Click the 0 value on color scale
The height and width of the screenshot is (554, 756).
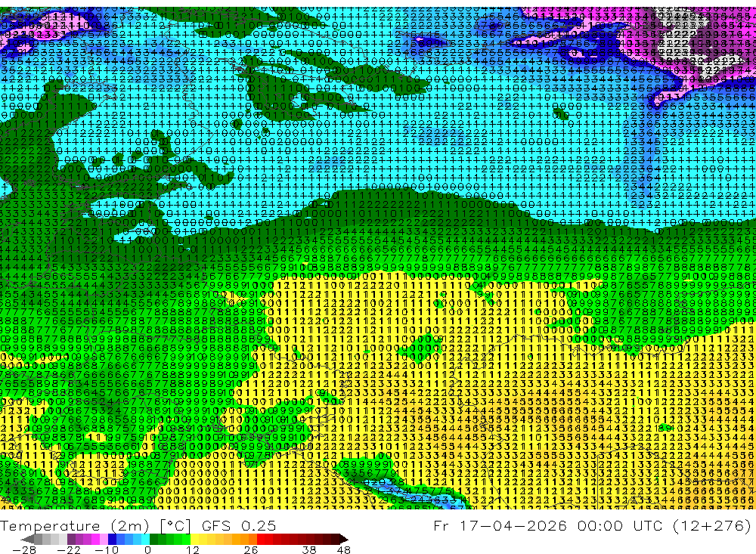pos(147,549)
